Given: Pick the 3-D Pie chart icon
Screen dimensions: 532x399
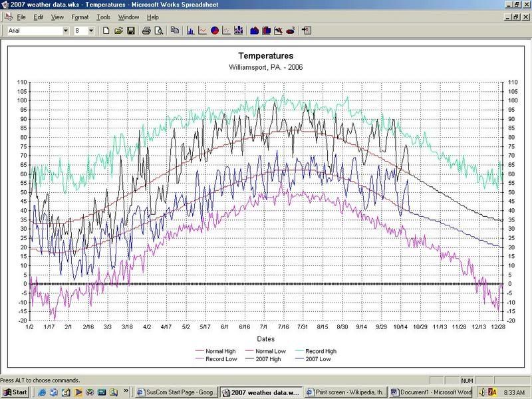Looking at the screenshot, I should 291,31.
